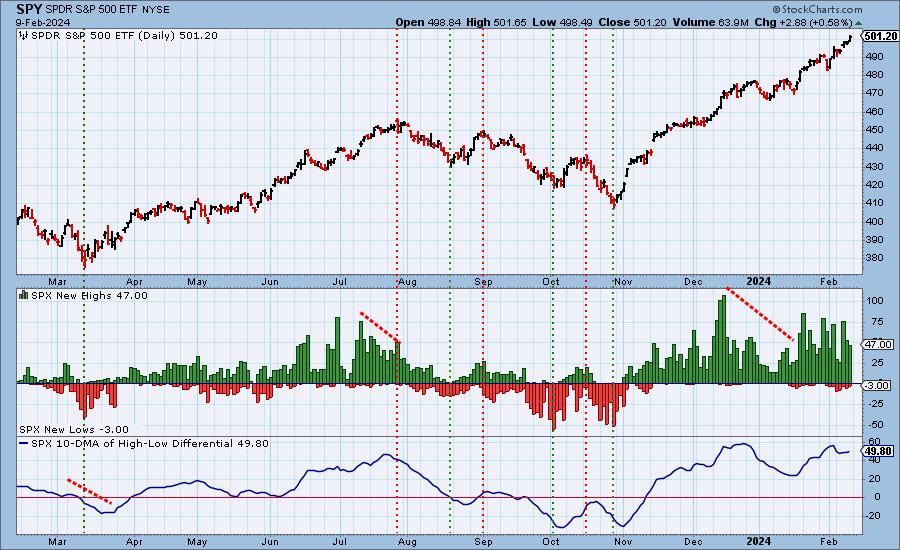Click the Volume 63.9M value
This screenshot has width=900, height=550.
pyautogui.click(x=709, y=22)
